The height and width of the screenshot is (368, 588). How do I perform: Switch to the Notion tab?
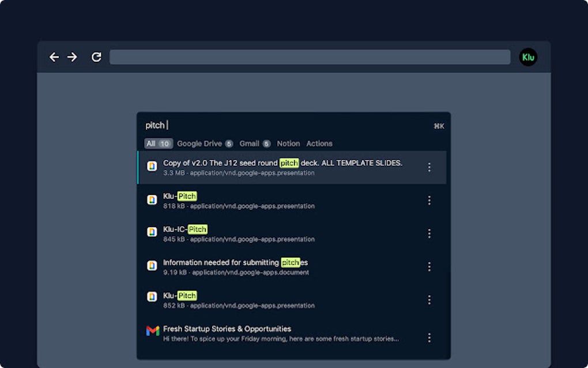click(288, 144)
